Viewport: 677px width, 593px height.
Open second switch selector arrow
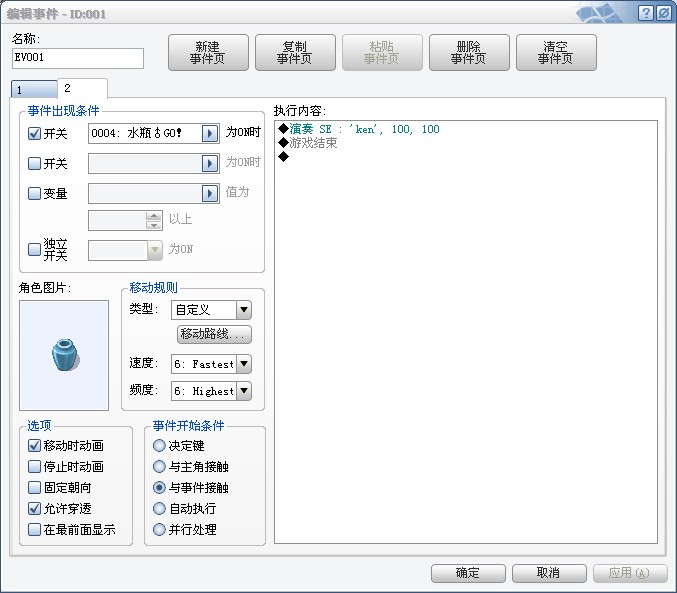[x=210, y=163]
